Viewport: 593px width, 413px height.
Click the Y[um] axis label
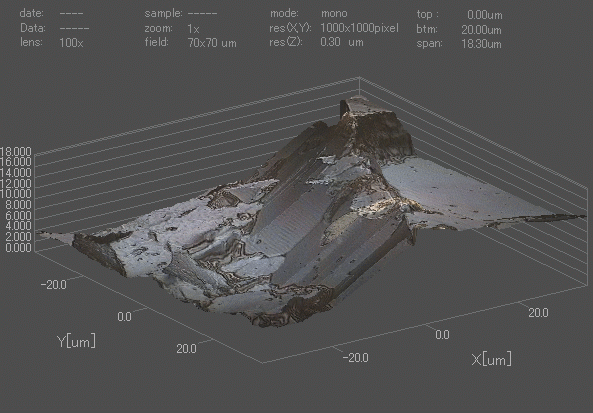76,341
